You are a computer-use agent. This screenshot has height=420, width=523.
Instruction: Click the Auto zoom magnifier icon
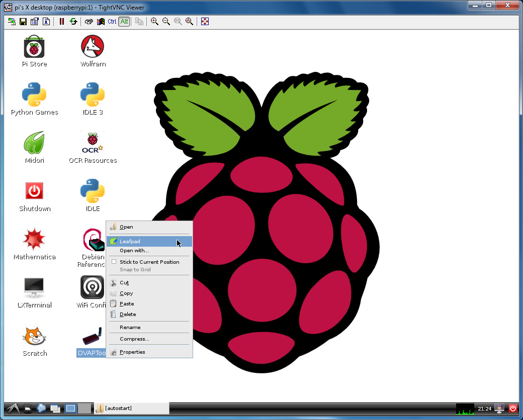click(x=190, y=22)
